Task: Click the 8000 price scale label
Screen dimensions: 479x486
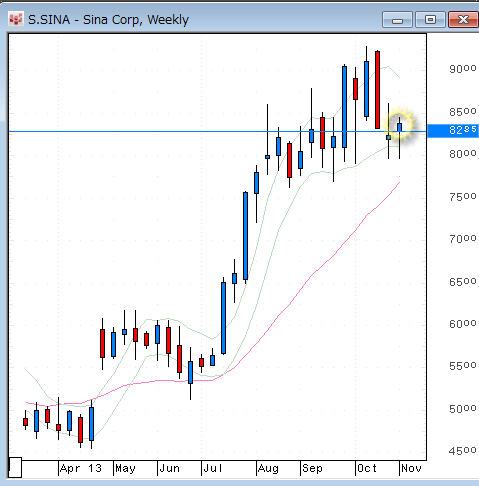Action: pyautogui.click(x=463, y=154)
